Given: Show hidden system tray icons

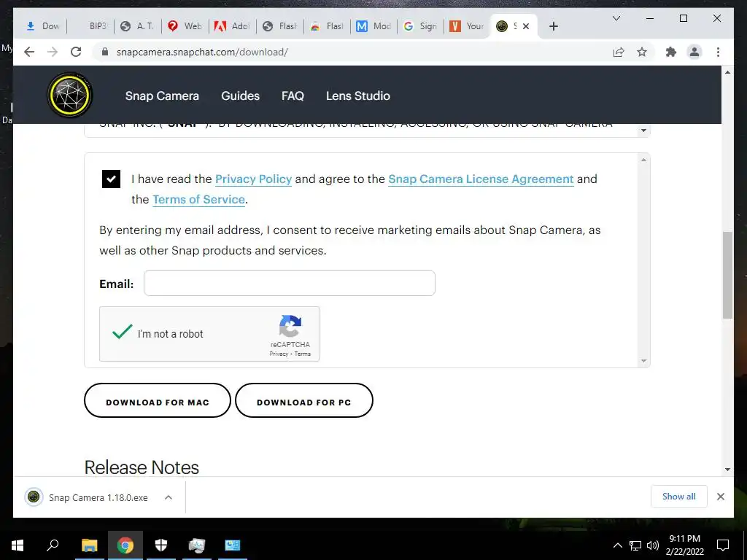Looking at the screenshot, I should click(617, 545).
